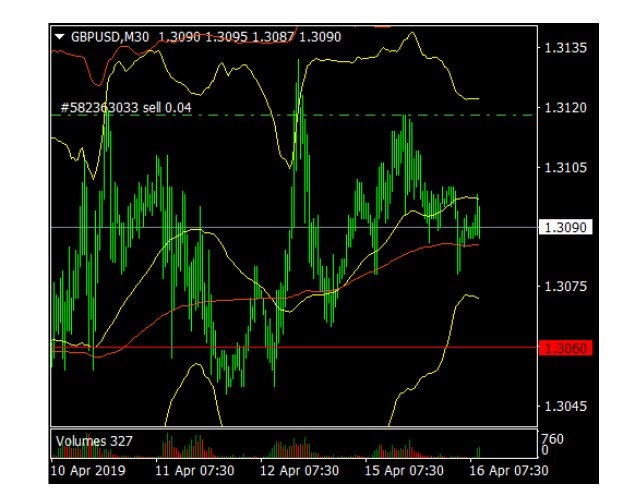Click the OHLC values in chart header
The image size is (639, 491).
248,38
